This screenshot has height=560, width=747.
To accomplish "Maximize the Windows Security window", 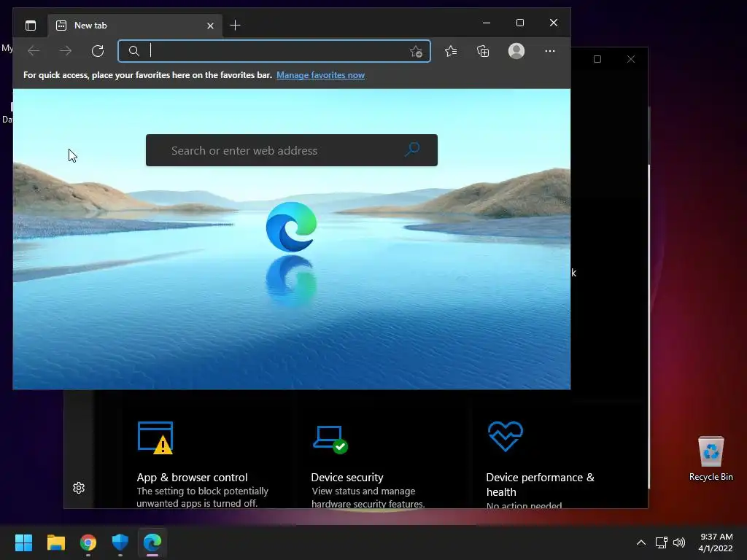I will pyautogui.click(x=597, y=59).
